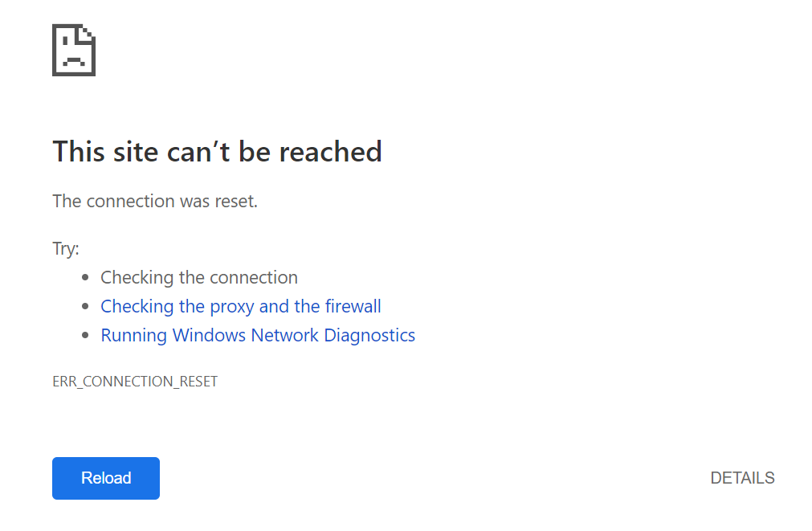Click the ERR_CONNECTION_RESET error code
The image size is (812, 531).
[x=135, y=382]
